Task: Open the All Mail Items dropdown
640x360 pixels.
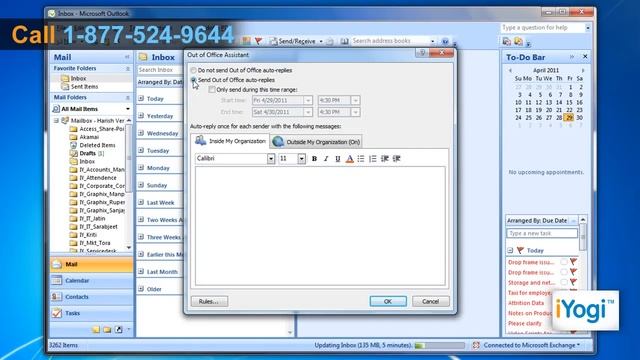Action: click(128, 109)
